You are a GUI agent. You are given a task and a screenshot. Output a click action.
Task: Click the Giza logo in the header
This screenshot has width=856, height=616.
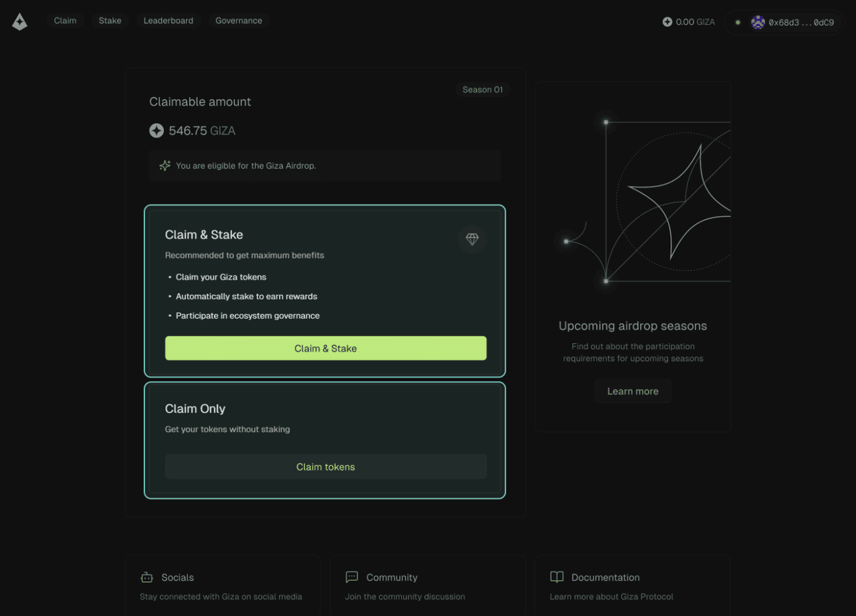pos(20,21)
